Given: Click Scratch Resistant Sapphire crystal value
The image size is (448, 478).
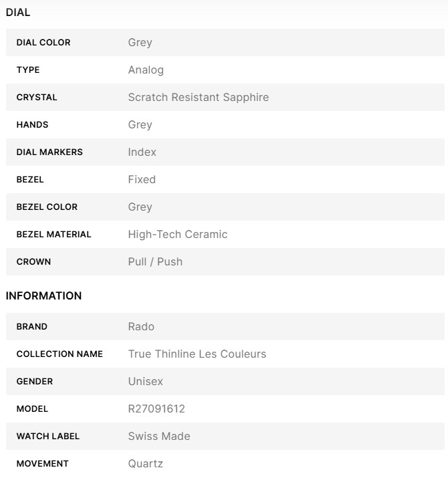Looking at the screenshot, I should 198,97.
